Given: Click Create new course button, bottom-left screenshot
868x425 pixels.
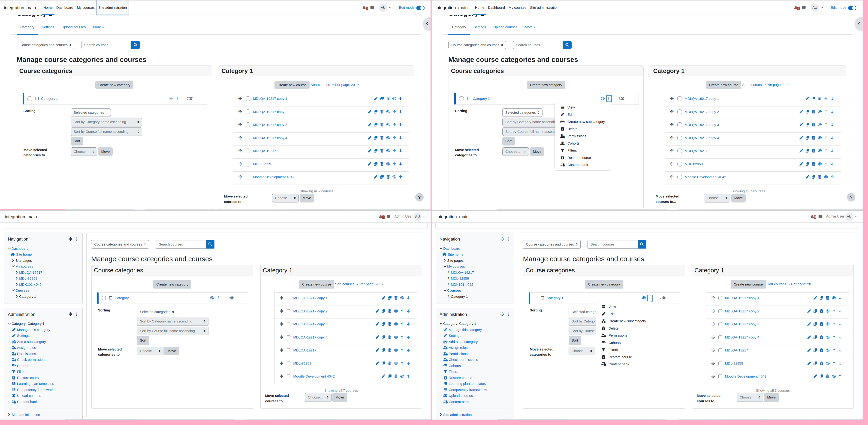Looking at the screenshot, I should coord(316,285).
